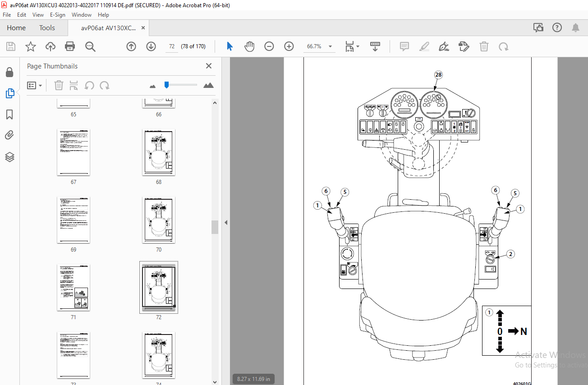The image size is (588, 385).
Task: Collapse the navigation pane with the arrow
Action: click(x=226, y=222)
